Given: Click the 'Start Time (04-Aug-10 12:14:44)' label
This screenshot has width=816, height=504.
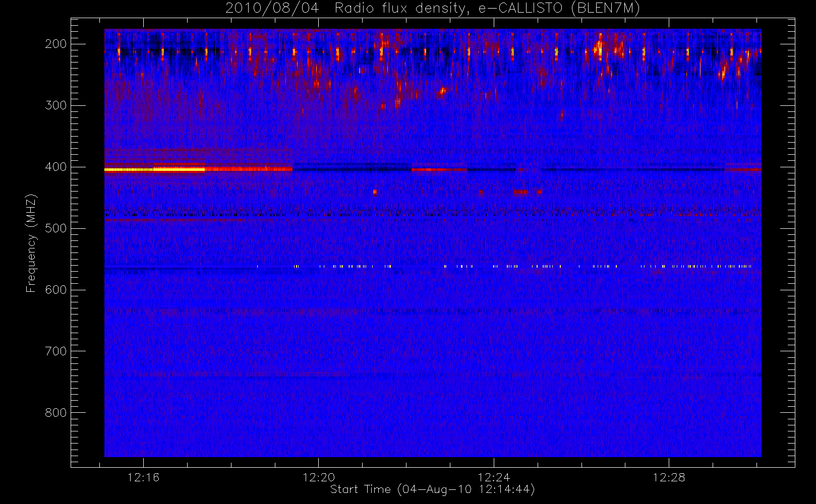Looking at the screenshot, I should click(432, 489).
